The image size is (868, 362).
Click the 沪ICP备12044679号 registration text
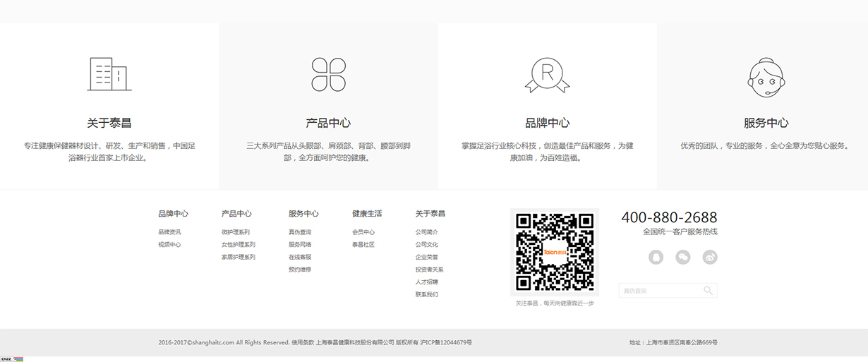(446, 342)
